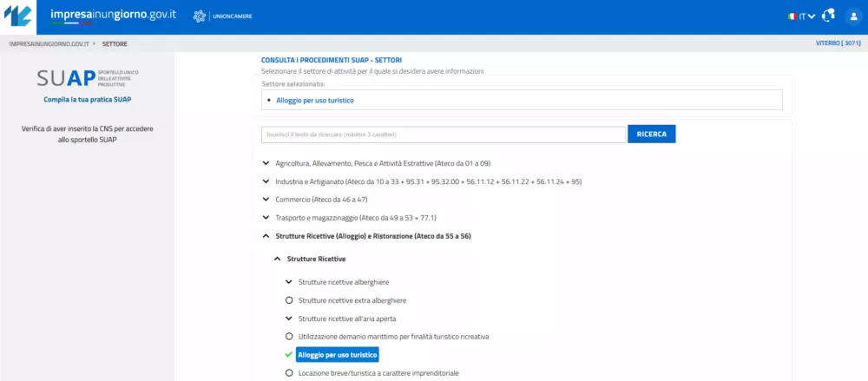Image resolution: width=868 pixels, height=381 pixels.
Task: Open the headset support icon
Action: coord(828,16)
